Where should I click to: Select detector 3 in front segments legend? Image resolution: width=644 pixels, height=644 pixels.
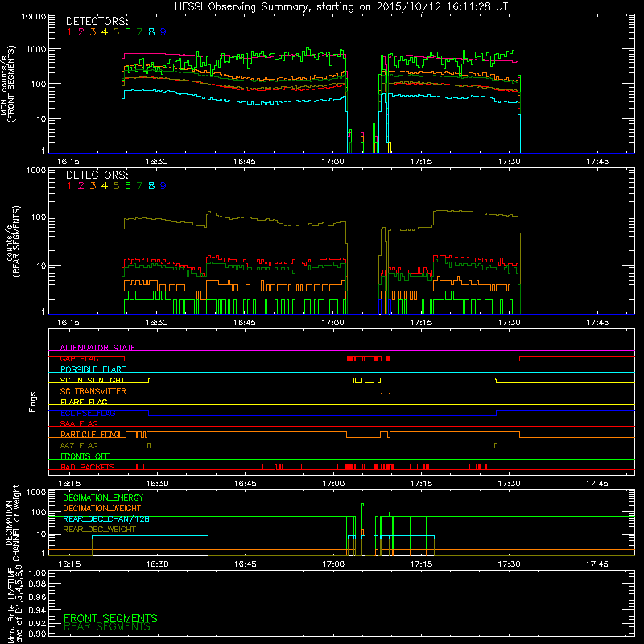[93, 32]
